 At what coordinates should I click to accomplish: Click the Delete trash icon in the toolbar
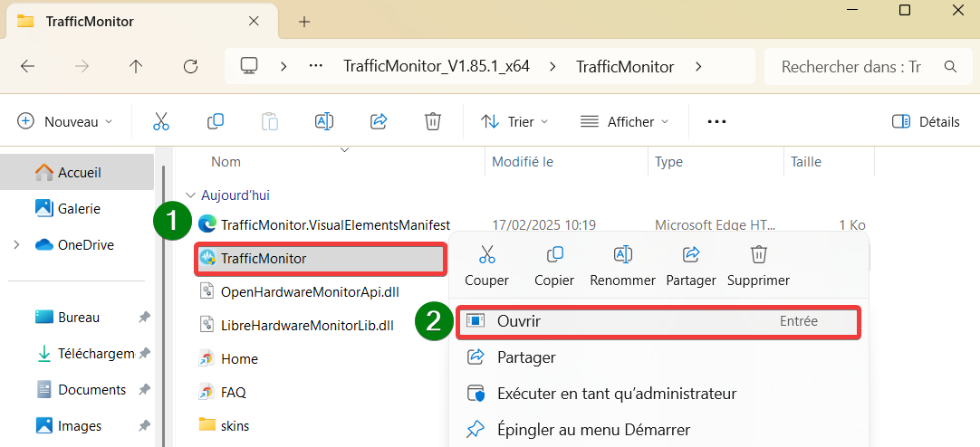[433, 121]
